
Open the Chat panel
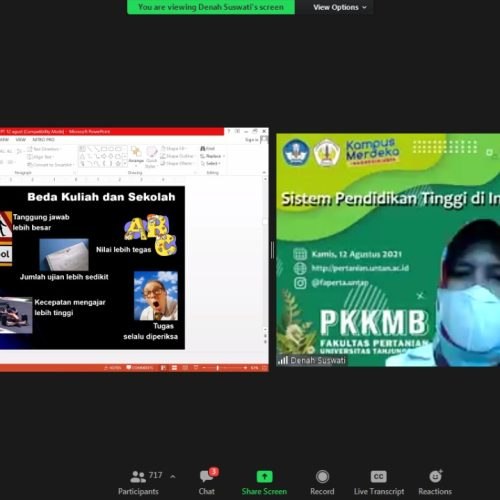[x=207, y=482]
